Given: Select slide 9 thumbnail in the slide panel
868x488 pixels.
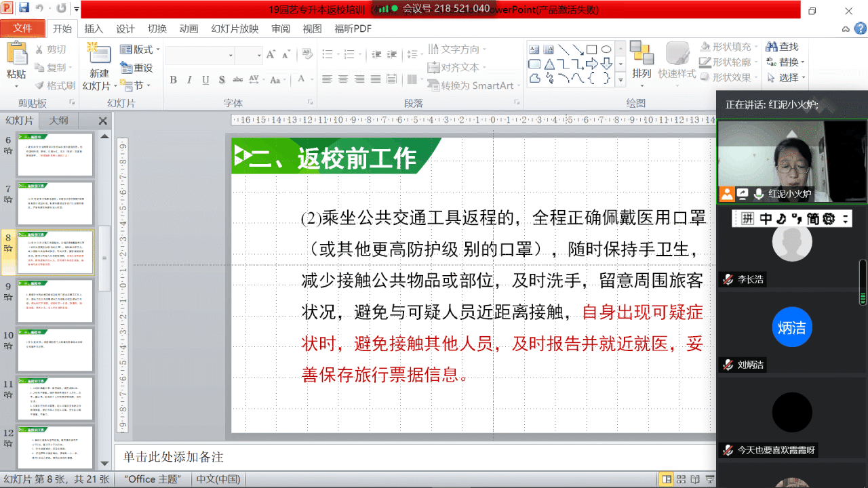Looking at the screenshot, I should pos(55,301).
